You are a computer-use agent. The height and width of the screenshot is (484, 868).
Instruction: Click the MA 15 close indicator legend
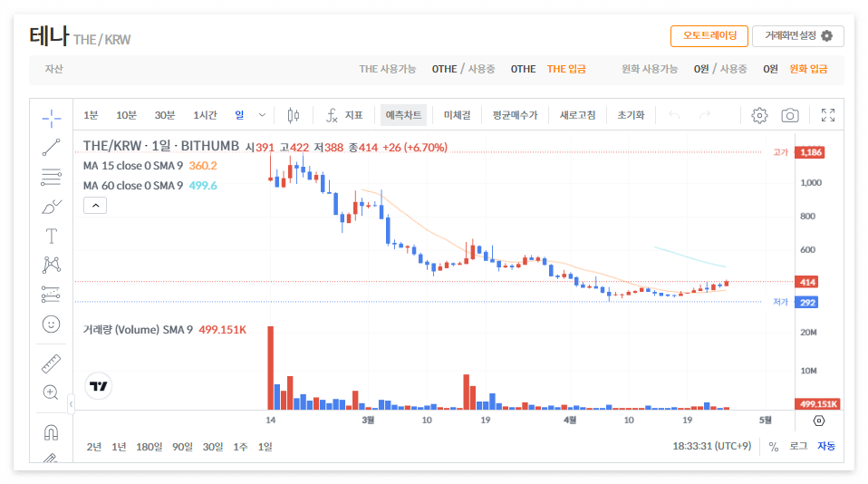click(x=150, y=166)
